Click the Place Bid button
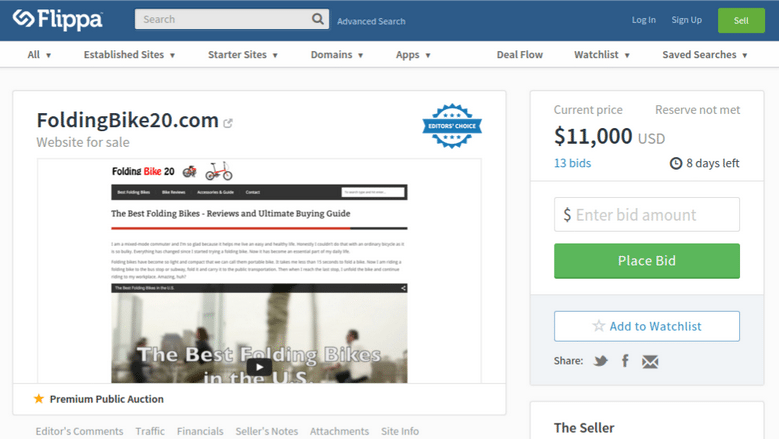The height and width of the screenshot is (441, 779). click(647, 261)
